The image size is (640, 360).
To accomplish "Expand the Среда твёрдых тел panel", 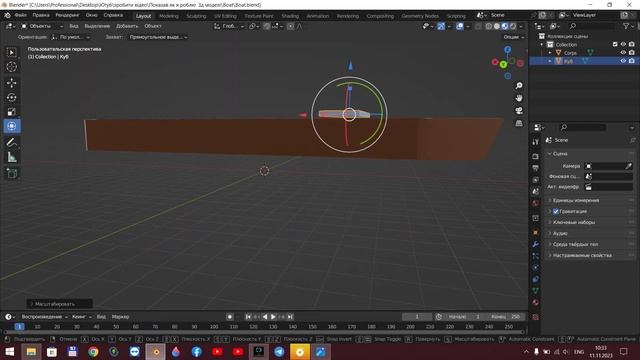I will pos(575,244).
